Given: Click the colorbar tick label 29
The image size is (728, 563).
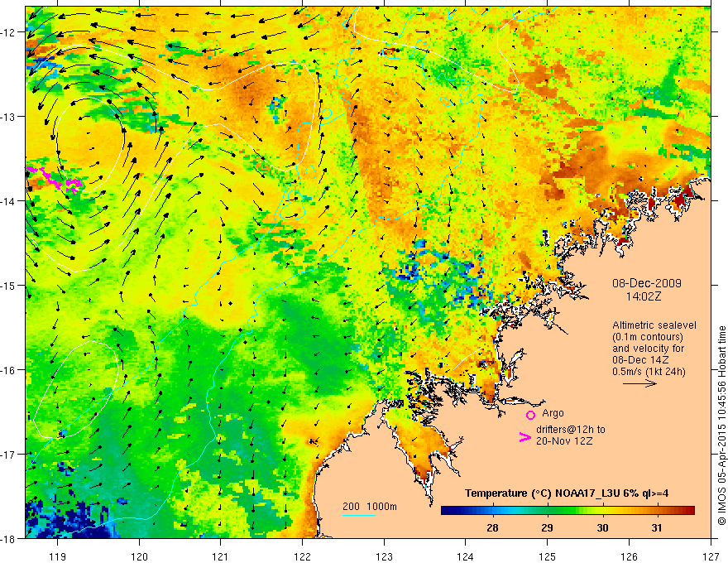Looking at the screenshot, I should [547, 527].
